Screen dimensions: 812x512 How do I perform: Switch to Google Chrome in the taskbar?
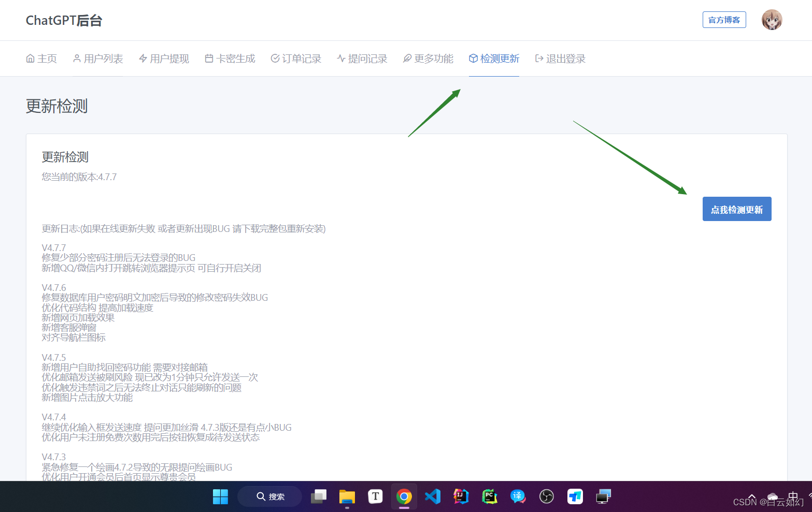(404, 496)
